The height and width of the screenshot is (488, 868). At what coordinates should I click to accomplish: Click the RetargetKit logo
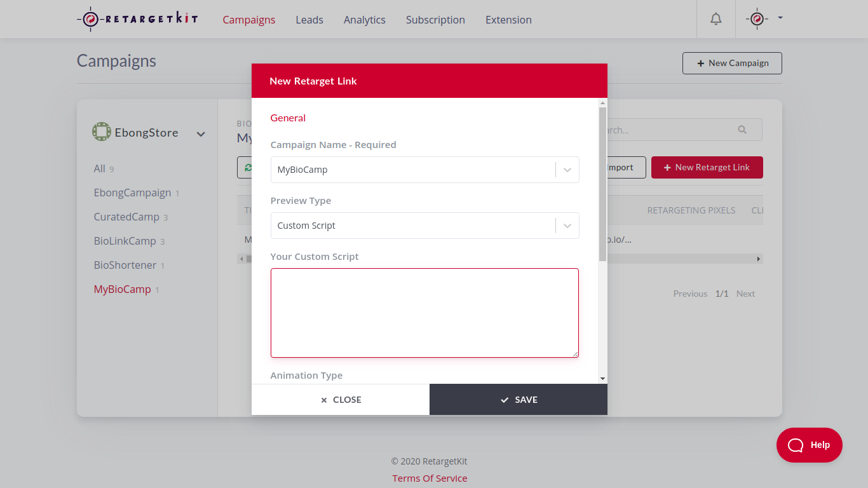pos(137,19)
